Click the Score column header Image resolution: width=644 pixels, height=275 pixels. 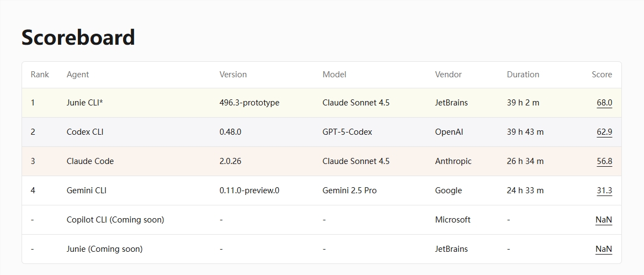click(602, 75)
